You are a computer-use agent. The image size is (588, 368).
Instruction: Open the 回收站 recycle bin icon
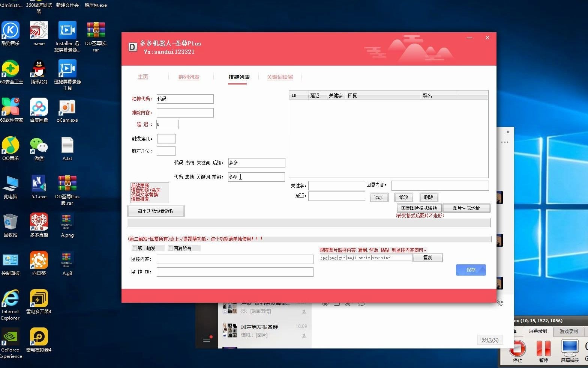point(10,225)
